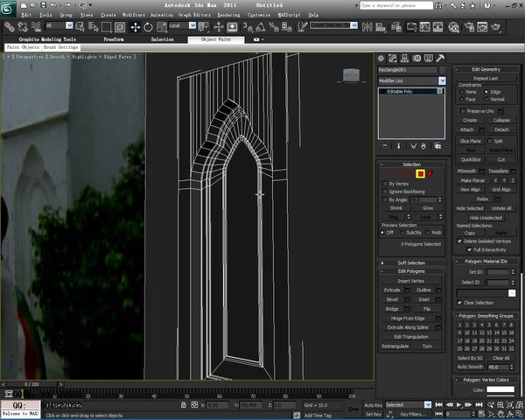Expand the Soft Selection rollout
The width and height of the screenshot is (525, 420).
click(x=411, y=262)
